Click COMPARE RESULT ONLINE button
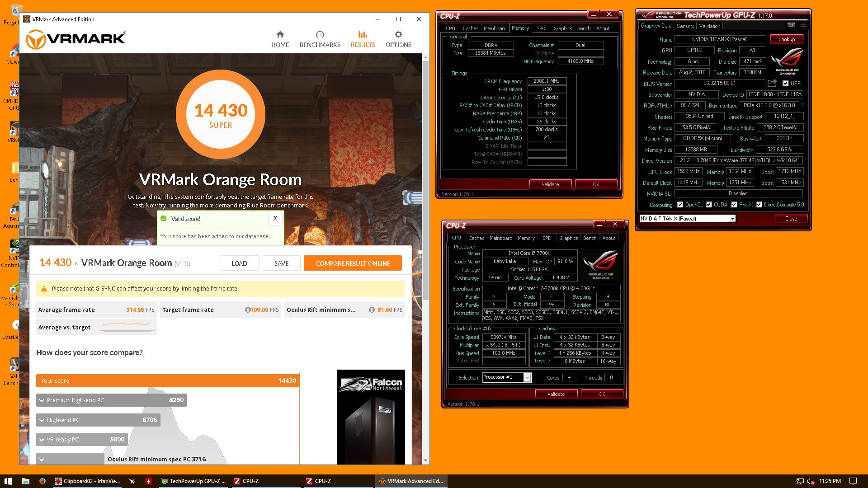The image size is (868, 488). pyautogui.click(x=353, y=263)
